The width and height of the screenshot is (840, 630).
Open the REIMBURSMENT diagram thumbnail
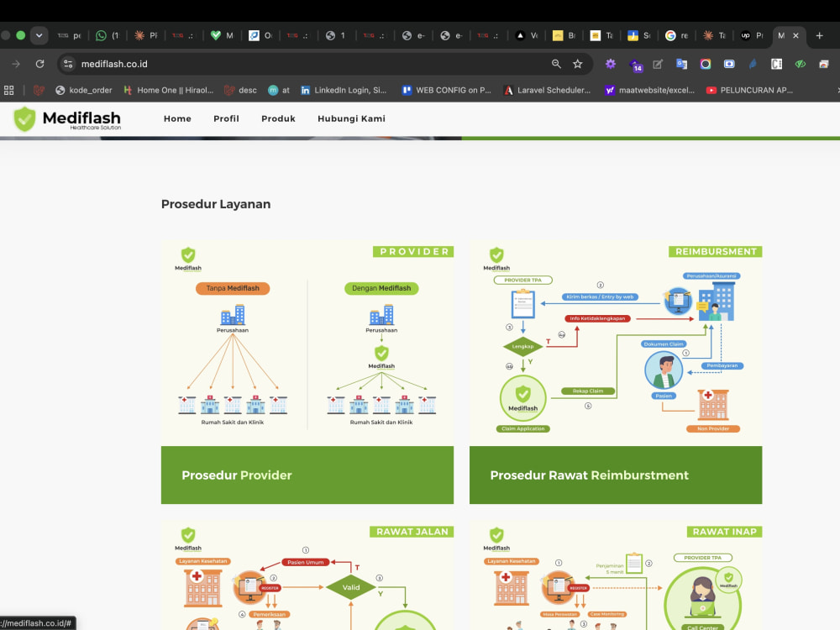click(616, 344)
